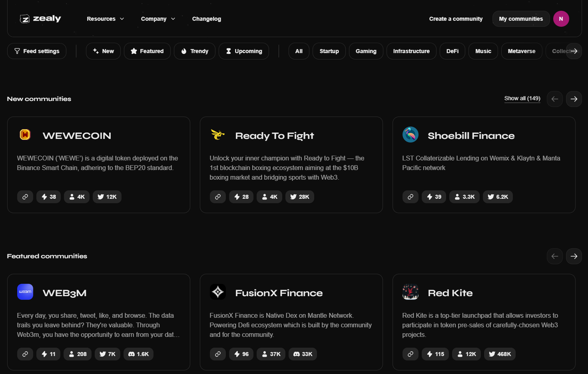Image resolution: width=588 pixels, height=374 pixels.
Task: Click Ready To Fight 28K Twitter badge
Action: [x=300, y=197]
